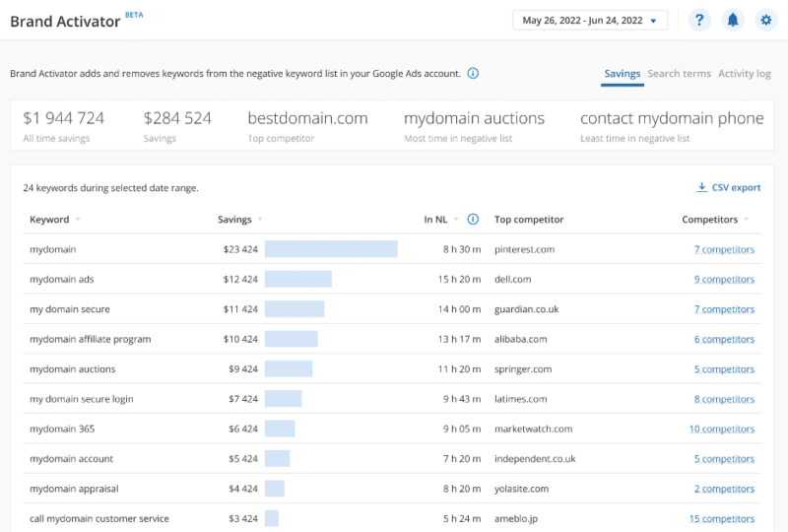Open the settings gear icon
The image size is (788, 532).
click(x=765, y=21)
